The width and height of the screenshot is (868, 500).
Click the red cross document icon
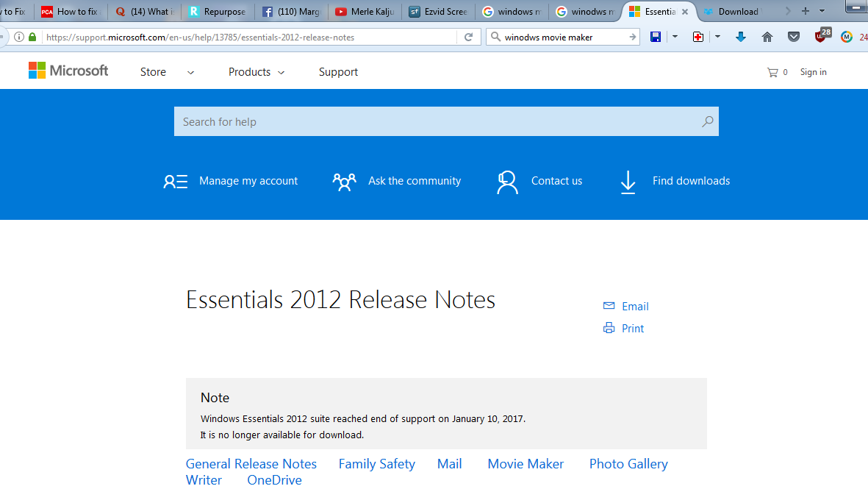(698, 37)
